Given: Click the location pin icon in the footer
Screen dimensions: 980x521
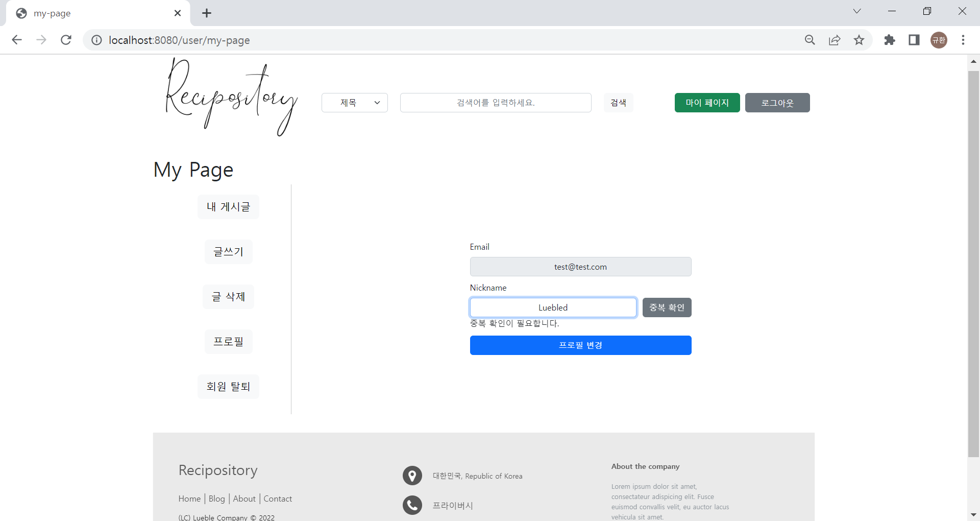Looking at the screenshot, I should (412, 476).
